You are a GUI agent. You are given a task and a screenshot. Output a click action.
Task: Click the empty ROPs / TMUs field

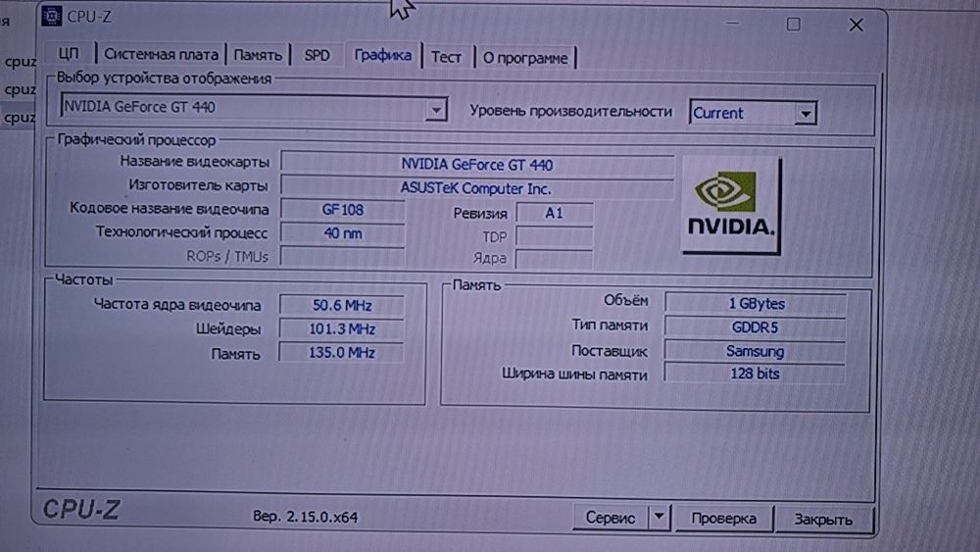click(x=342, y=256)
